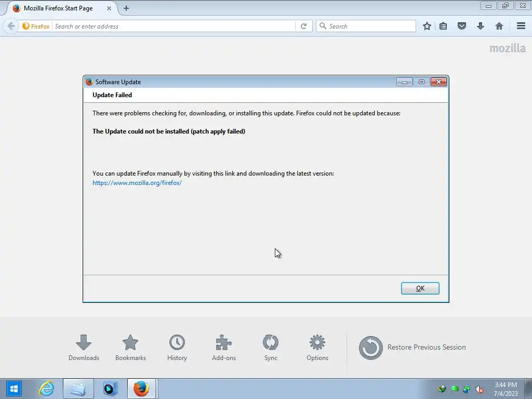Click the taskbar clock showing 3:44 PM
This screenshot has width=532, height=399.
tap(506, 389)
